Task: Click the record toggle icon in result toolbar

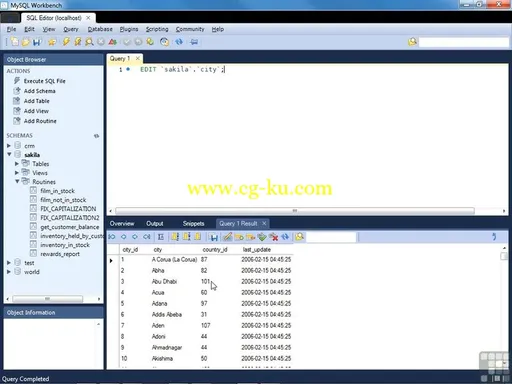Action: click(161, 237)
